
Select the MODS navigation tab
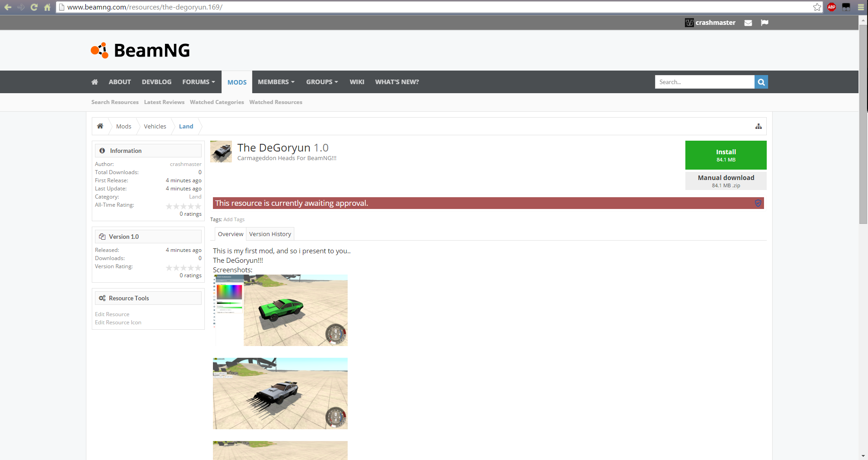(x=237, y=82)
